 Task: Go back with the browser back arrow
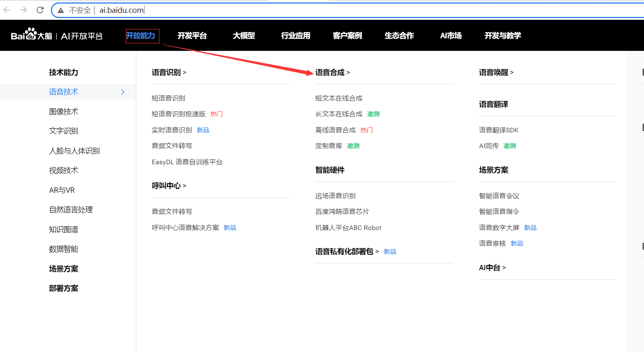[x=7, y=10]
